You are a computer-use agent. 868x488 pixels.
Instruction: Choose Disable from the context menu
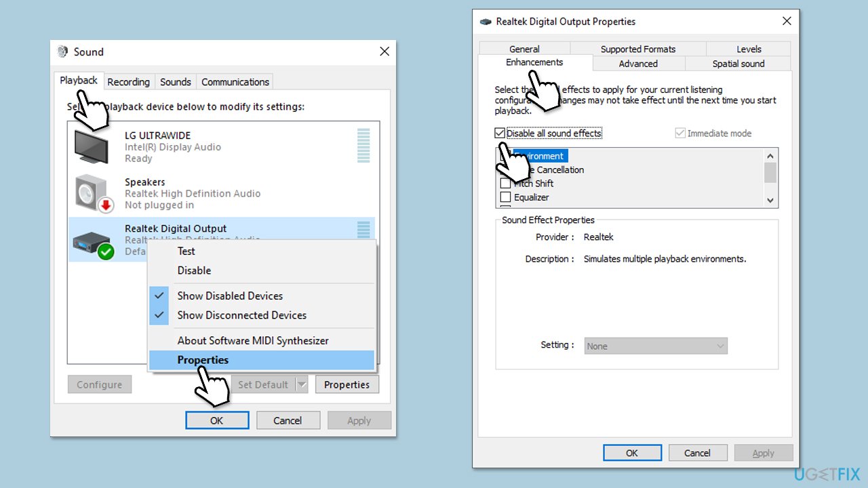click(262, 270)
